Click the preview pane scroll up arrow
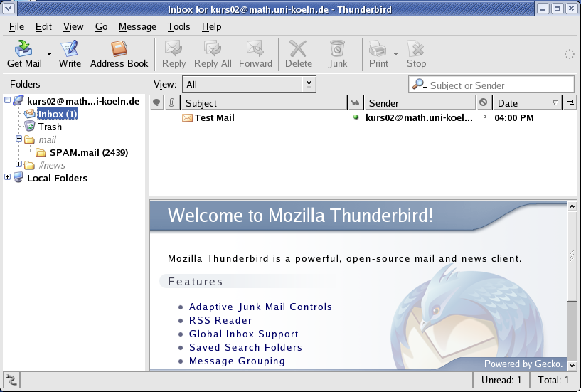The width and height of the screenshot is (581, 392). 572,206
